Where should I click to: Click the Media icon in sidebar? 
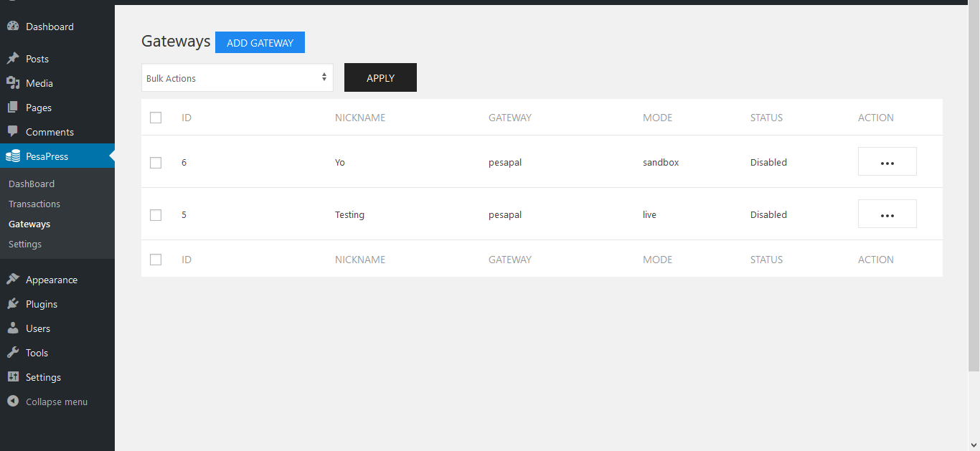[x=13, y=83]
